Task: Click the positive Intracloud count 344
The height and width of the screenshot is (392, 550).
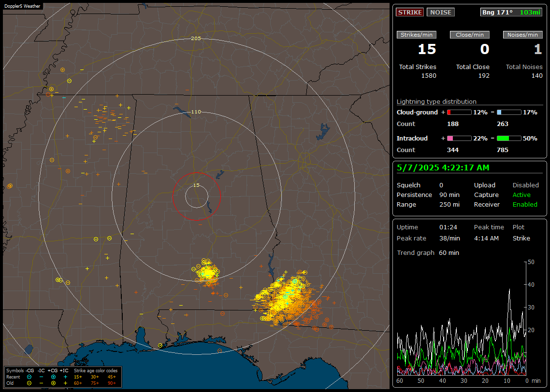Action: [x=453, y=150]
